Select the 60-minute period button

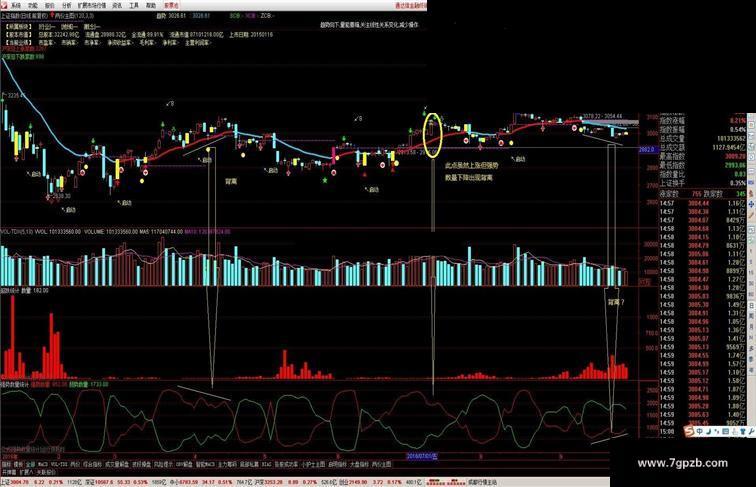point(751,294)
